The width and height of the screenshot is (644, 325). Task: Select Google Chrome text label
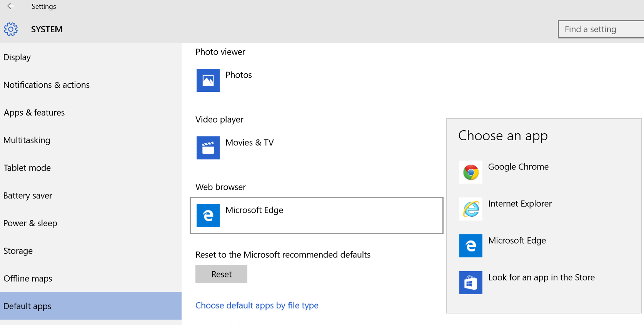click(518, 167)
